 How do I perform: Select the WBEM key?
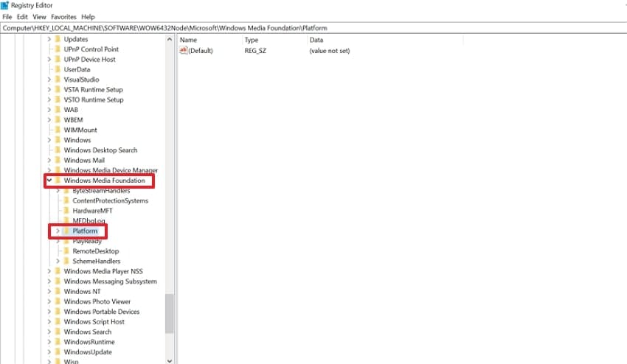73,120
